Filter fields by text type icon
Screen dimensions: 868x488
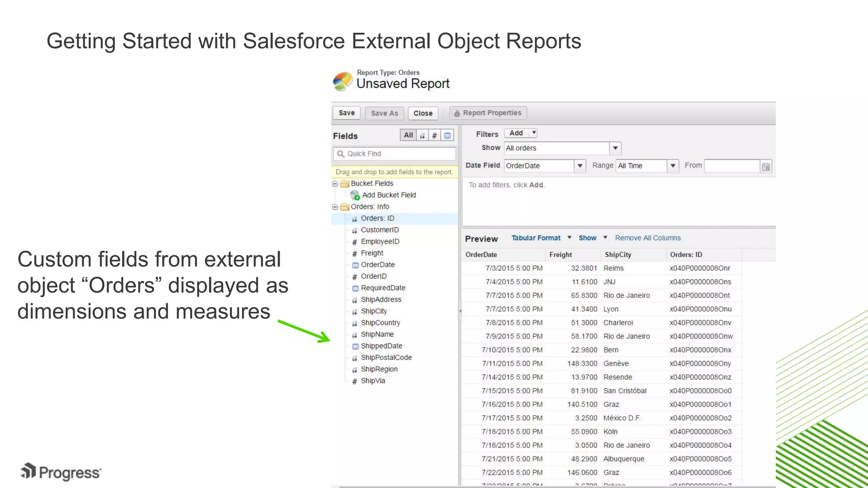(423, 135)
